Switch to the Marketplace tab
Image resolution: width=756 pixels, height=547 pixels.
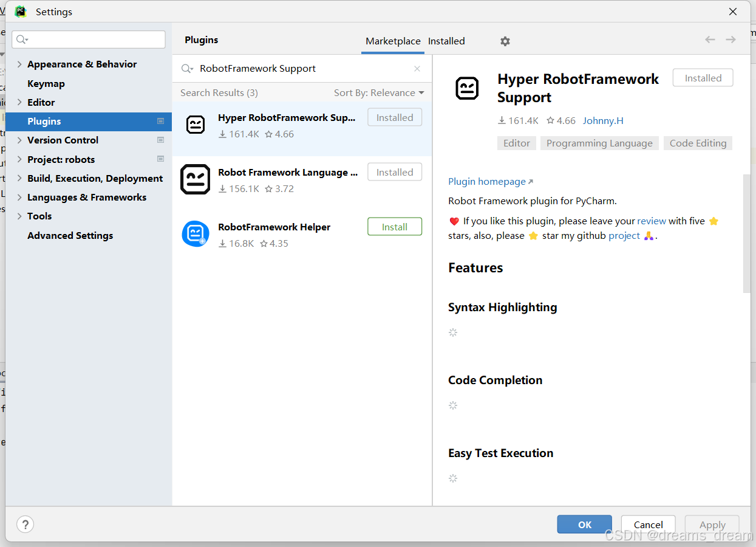tap(393, 41)
